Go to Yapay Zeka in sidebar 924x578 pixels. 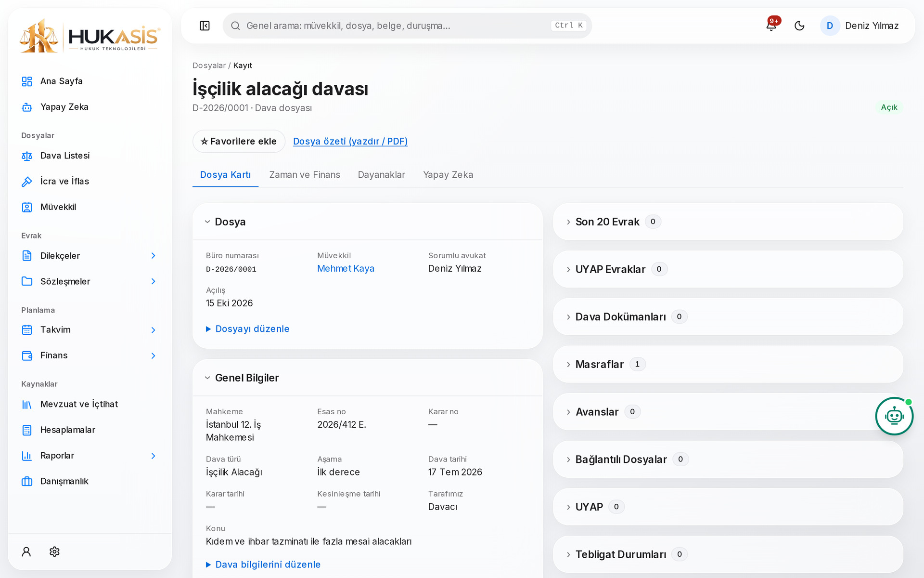coord(90,107)
